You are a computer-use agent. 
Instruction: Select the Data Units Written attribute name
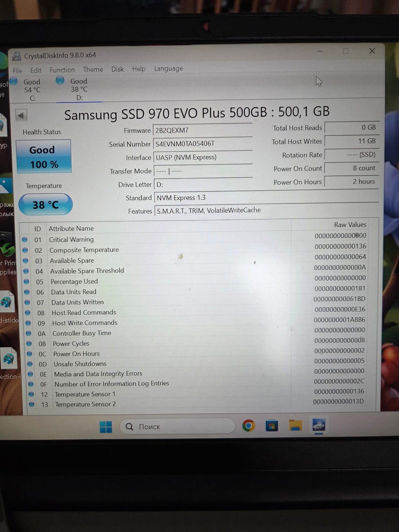77,302
